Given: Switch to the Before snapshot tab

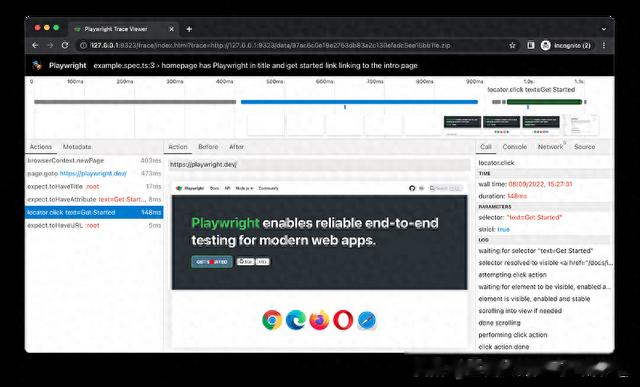Looking at the screenshot, I should [x=208, y=147].
